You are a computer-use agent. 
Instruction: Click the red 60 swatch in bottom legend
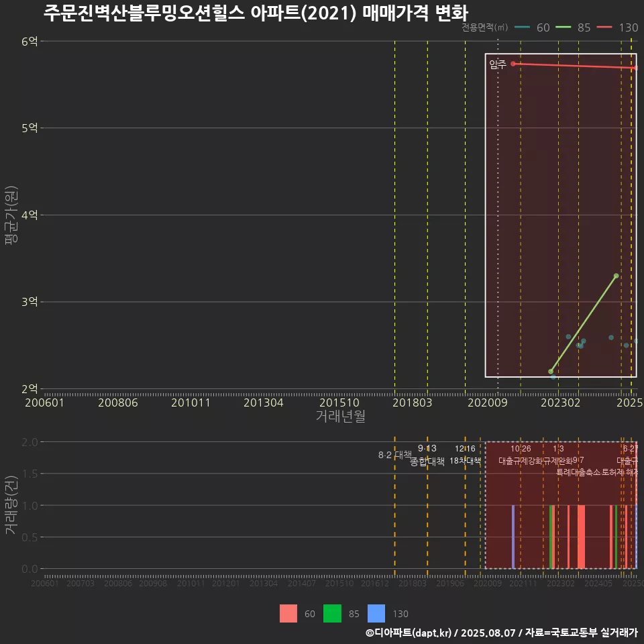click(x=288, y=613)
